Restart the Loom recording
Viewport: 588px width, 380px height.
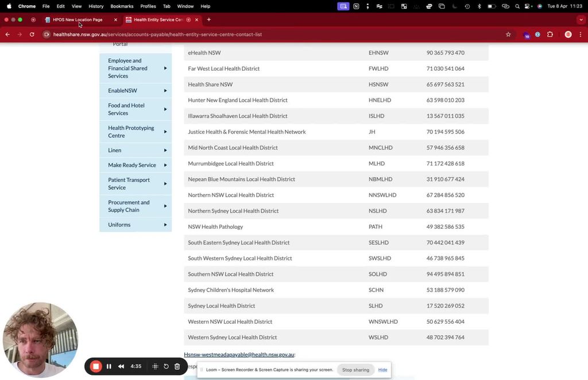166,366
